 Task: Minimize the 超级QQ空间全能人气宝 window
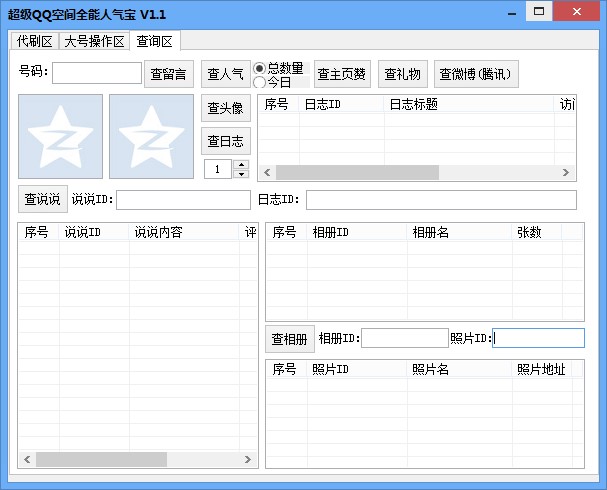tap(512, 13)
